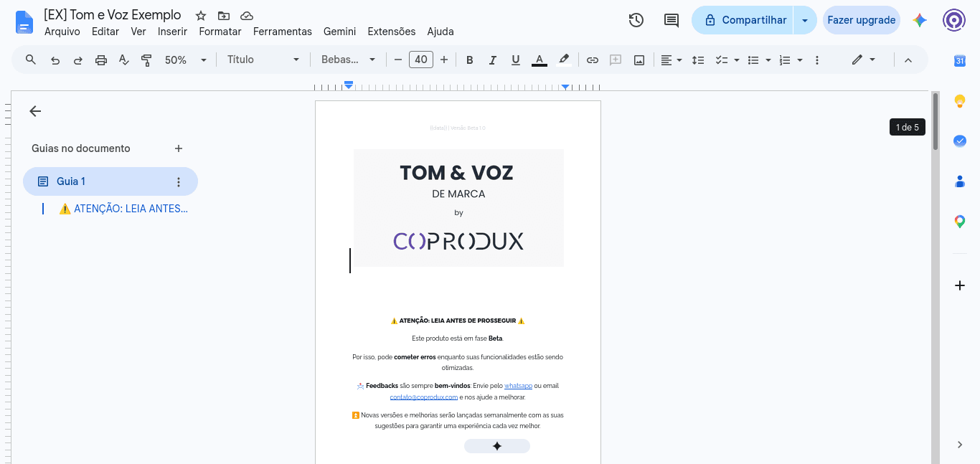The width and height of the screenshot is (980, 464).
Task: Toggle underline formatting
Action: (x=516, y=60)
